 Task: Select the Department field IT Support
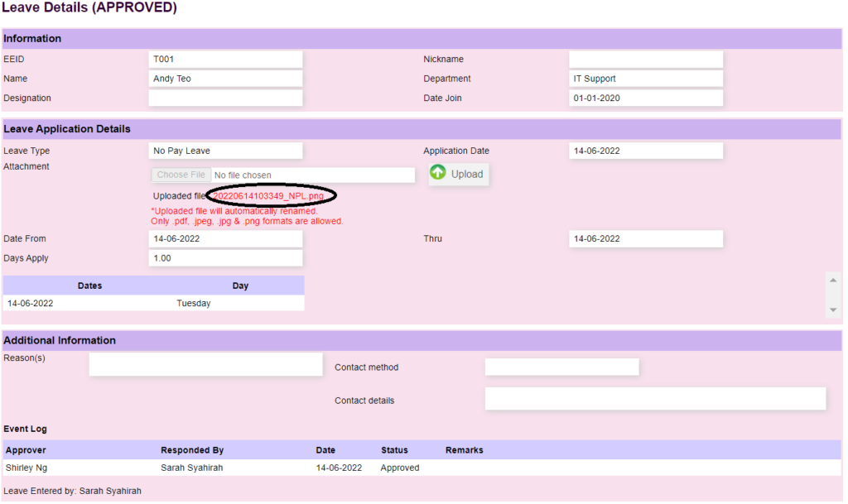coord(646,79)
